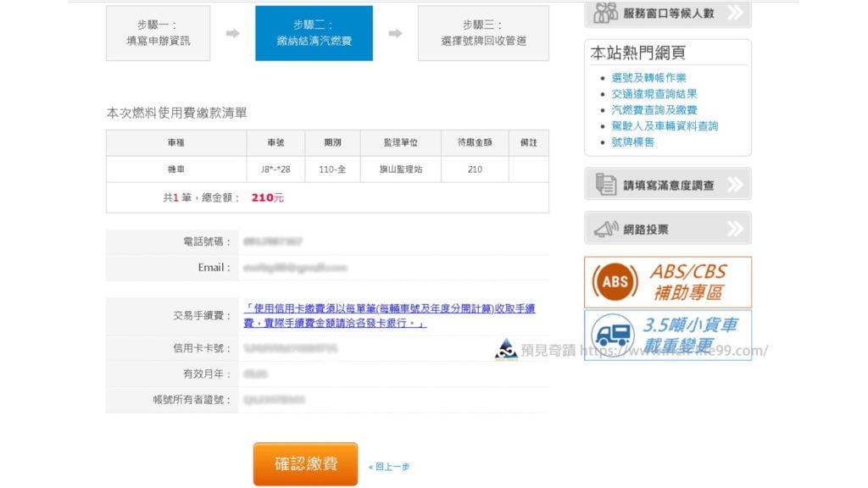868x488 pixels.
Task: Click the Email value field
Action: 393,268
